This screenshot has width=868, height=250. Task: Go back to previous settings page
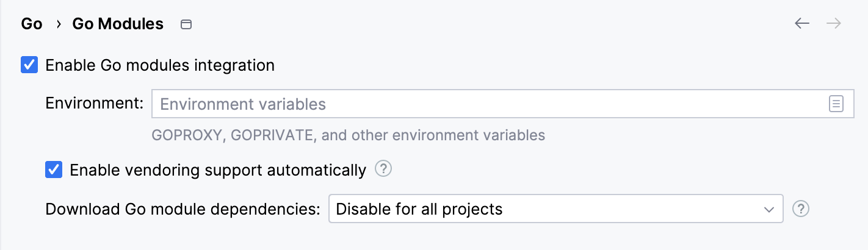click(x=801, y=24)
